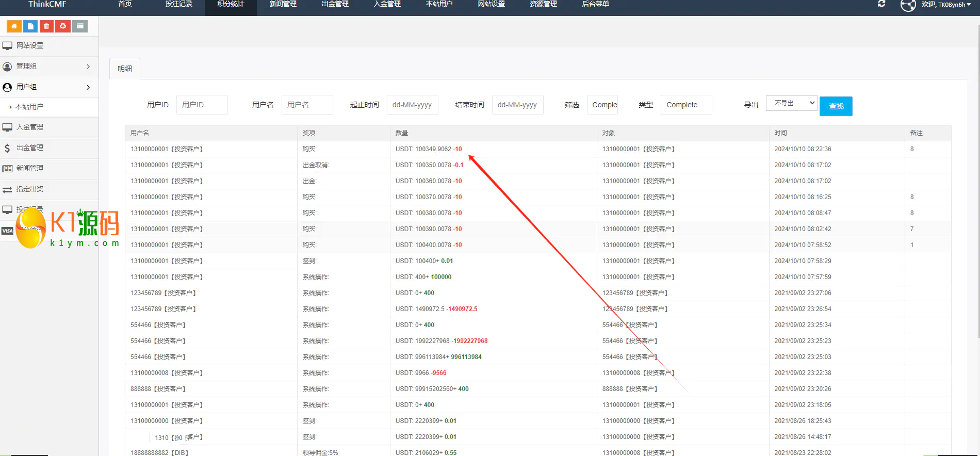Click the gray list shortcut icon

click(79, 26)
